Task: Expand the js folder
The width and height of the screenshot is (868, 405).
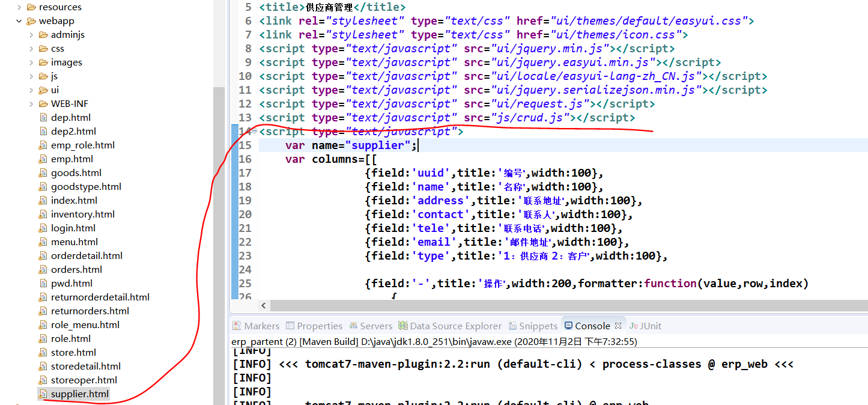Action: [x=32, y=76]
